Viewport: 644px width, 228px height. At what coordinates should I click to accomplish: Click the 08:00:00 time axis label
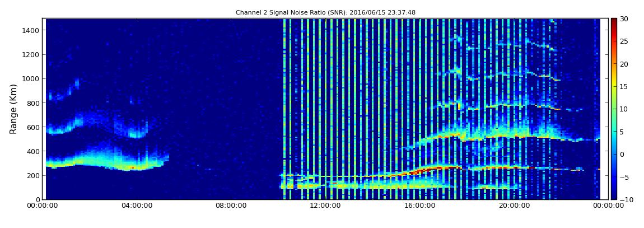coord(231,206)
